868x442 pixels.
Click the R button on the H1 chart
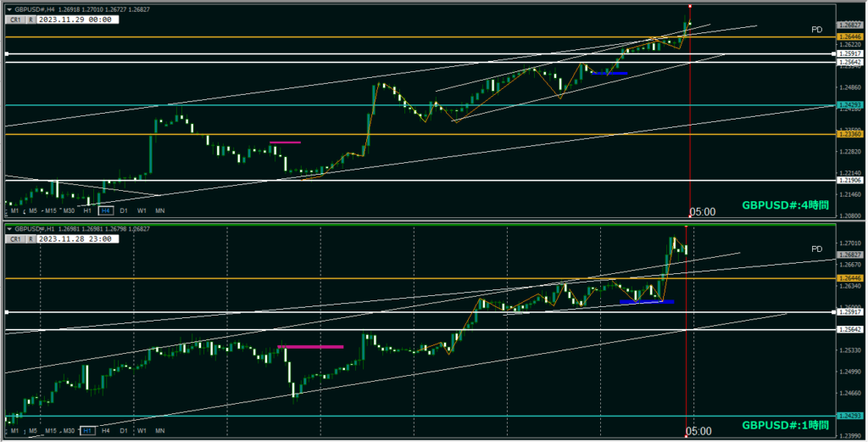coord(31,239)
